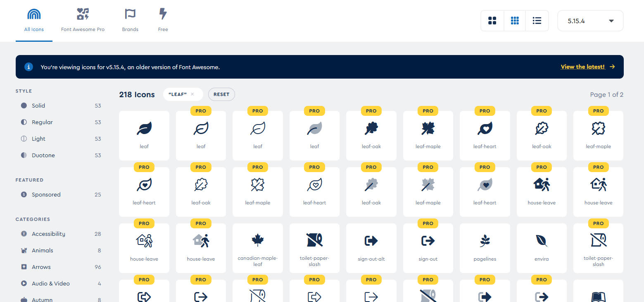
Task: Filter icons by Solid style
Action: [61, 105]
